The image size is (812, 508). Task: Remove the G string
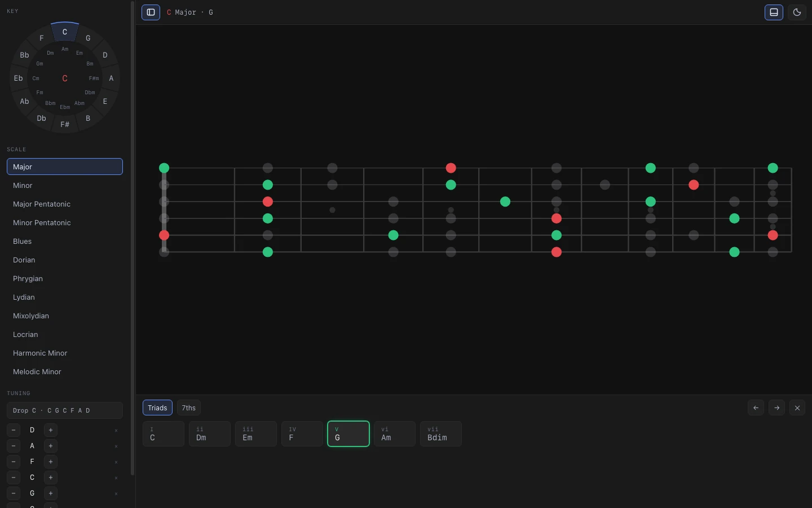point(116,494)
